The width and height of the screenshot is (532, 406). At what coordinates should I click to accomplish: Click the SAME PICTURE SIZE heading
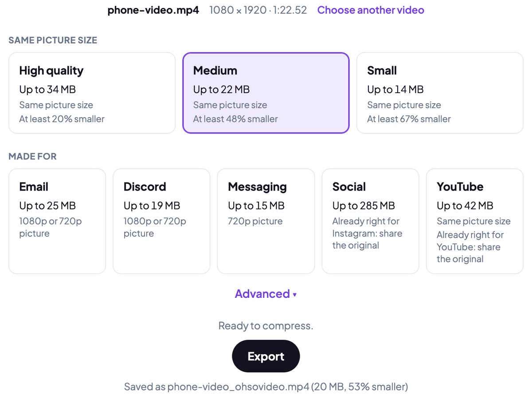coord(53,40)
